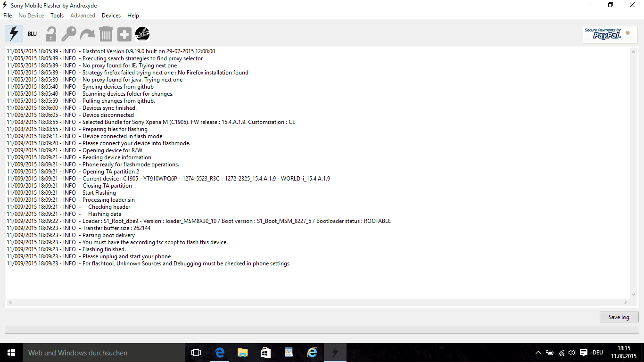Click the taskbar icon left of Internet Explorer
This screenshot has height=362, width=644.
point(289,353)
